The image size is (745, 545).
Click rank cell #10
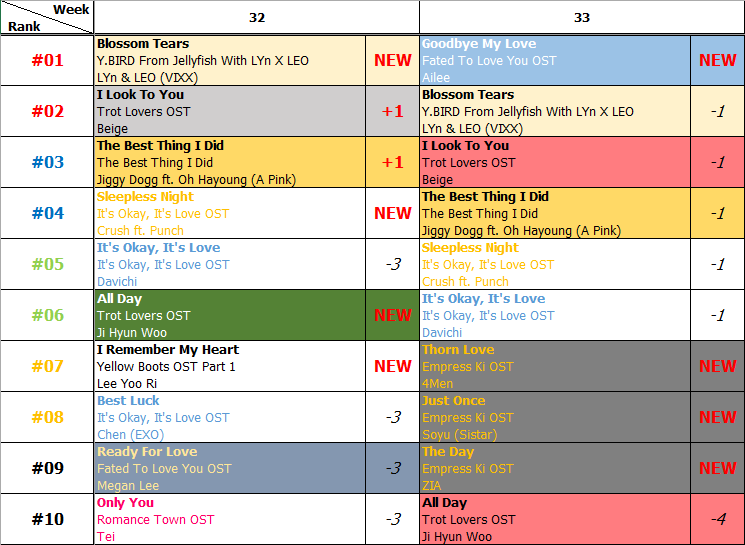pyautogui.click(x=47, y=519)
